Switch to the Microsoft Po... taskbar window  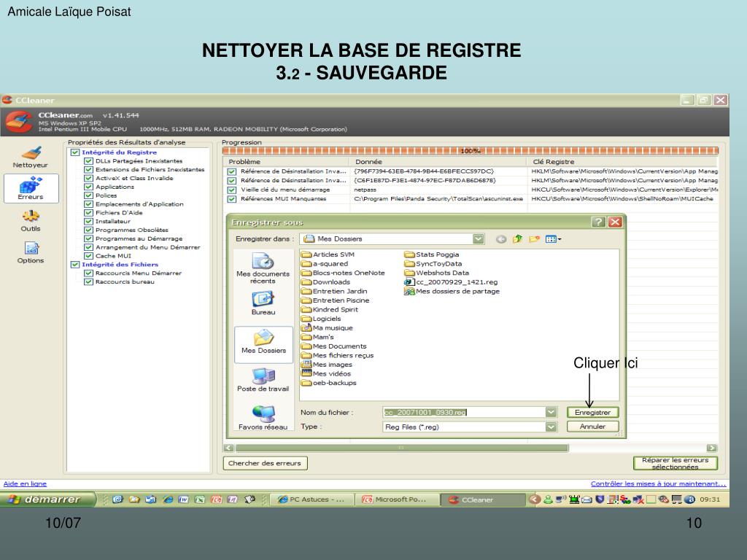pyautogui.click(x=397, y=499)
